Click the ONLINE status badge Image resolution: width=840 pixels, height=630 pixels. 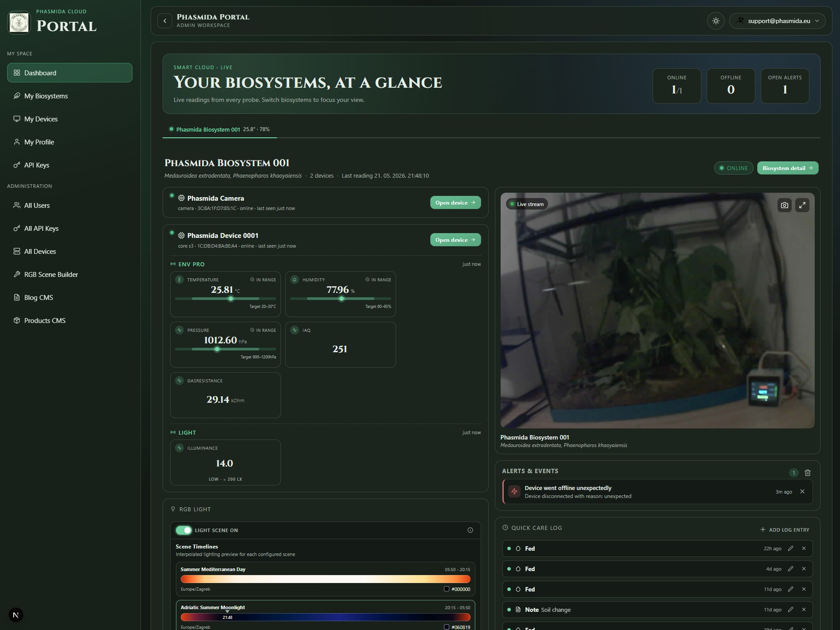point(733,168)
